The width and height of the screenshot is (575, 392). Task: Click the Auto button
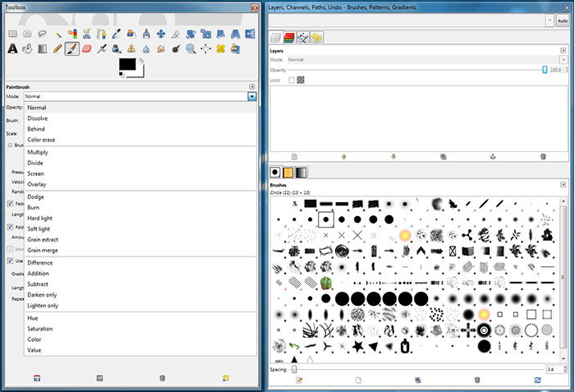(562, 21)
